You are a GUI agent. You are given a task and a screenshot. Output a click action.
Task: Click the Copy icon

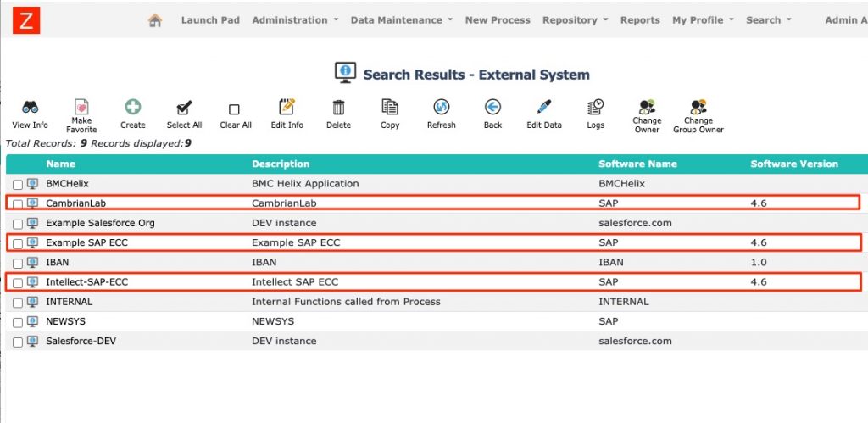click(x=390, y=107)
